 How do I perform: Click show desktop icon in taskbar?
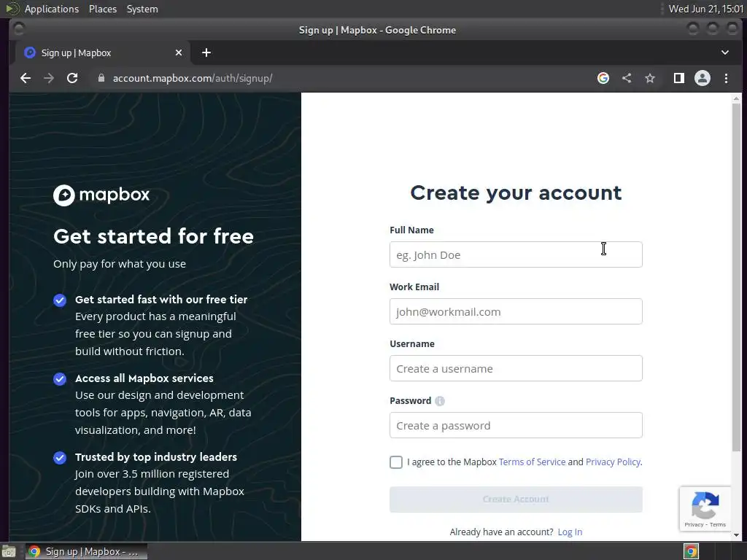click(9, 551)
